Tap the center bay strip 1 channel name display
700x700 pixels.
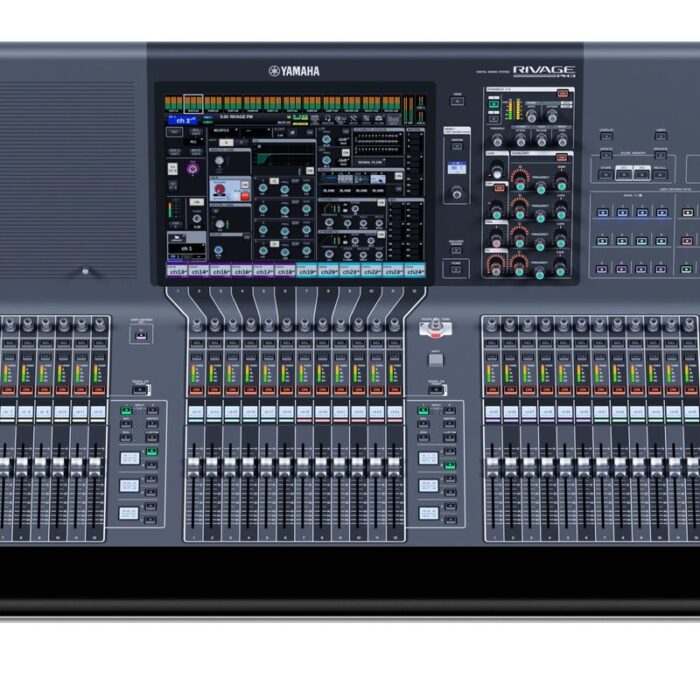196,413
